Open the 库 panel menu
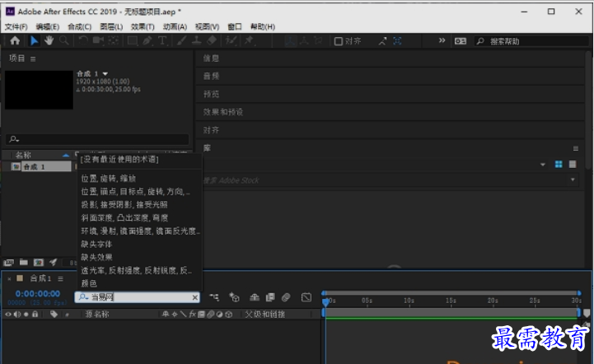This screenshot has width=594, height=364. 575,148
